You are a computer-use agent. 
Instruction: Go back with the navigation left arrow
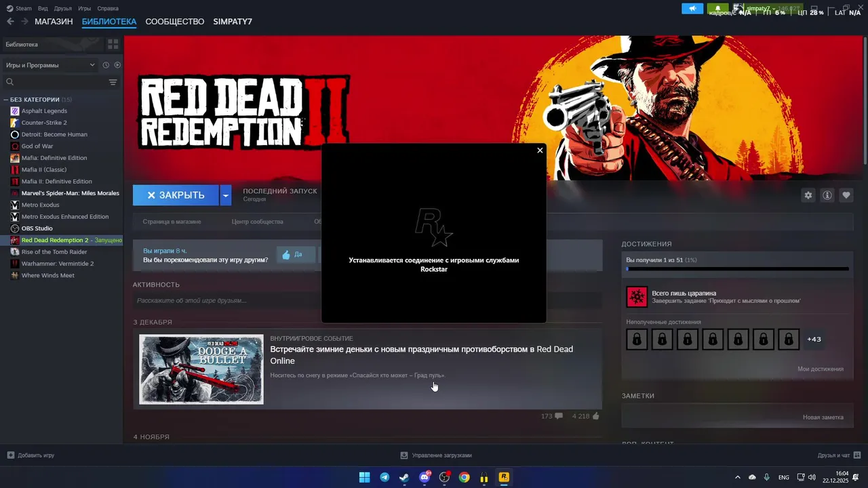(10, 22)
